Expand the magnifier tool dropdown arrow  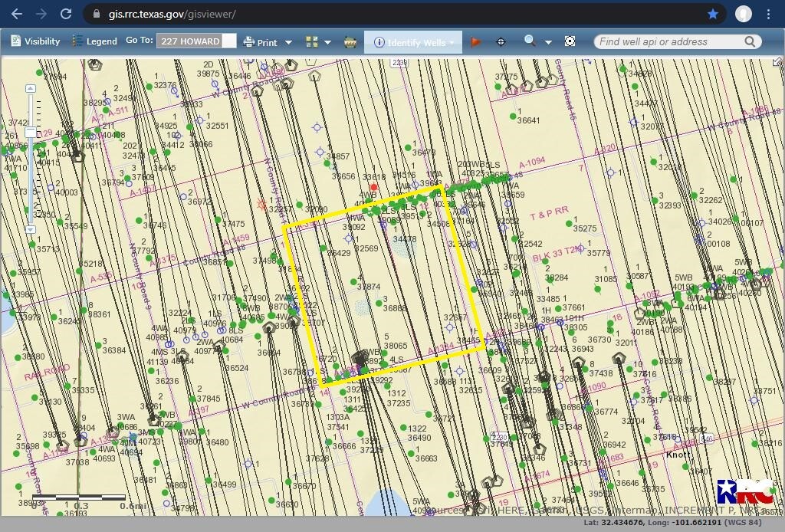pyautogui.click(x=548, y=43)
